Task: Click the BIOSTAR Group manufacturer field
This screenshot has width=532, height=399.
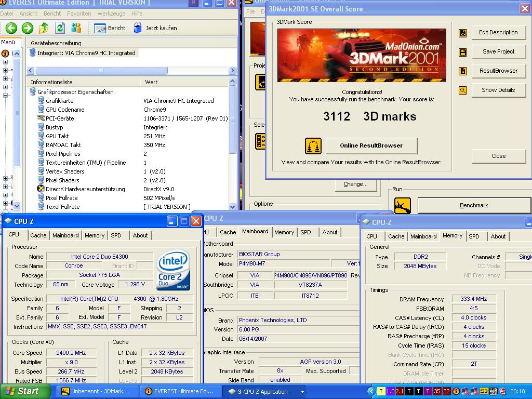Action: pyautogui.click(x=299, y=254)
